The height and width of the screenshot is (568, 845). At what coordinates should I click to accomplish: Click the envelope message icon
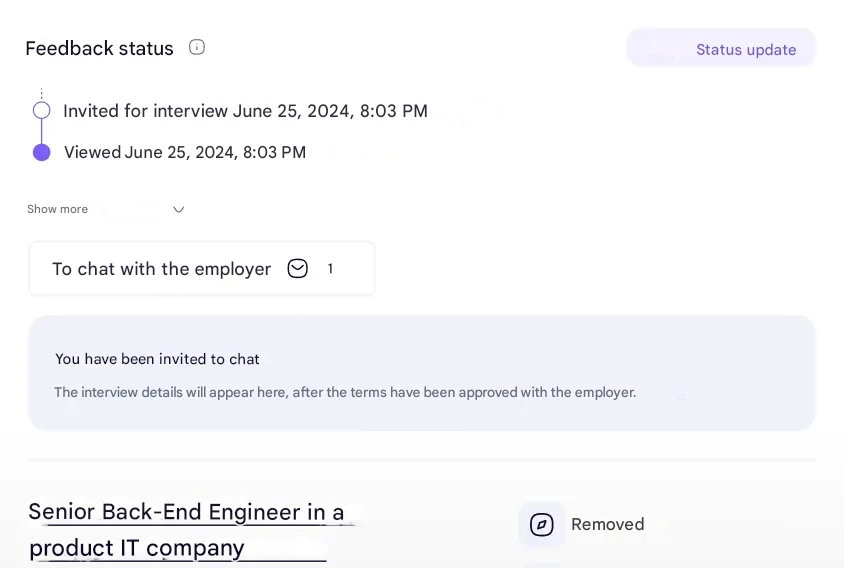pyautogui.click(x=297, y=268)
